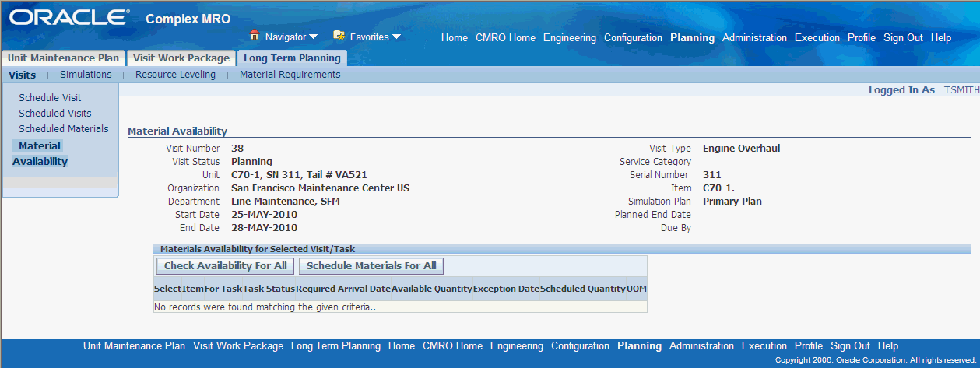Click unit value C70-1, SN 311

pyautogui.click(x=299, y=175)
